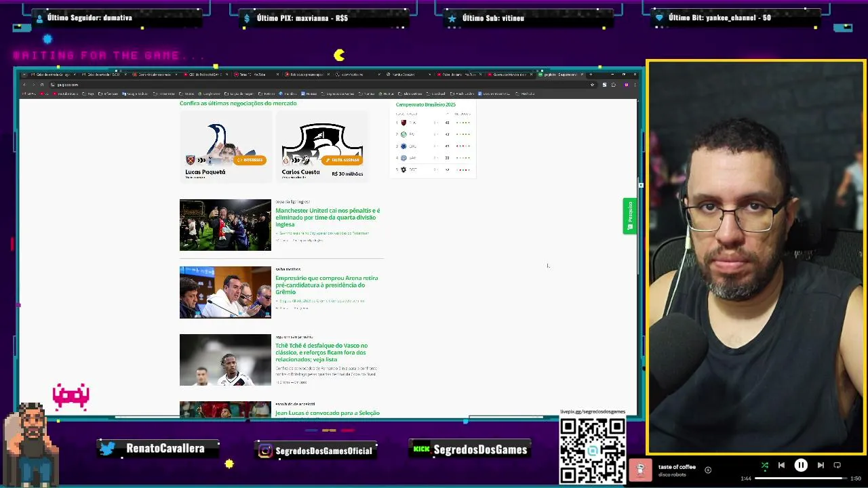Viewport: 868px width, 488px height.
Task: Click the yellow Pac-Man icon
Action: 339,55
